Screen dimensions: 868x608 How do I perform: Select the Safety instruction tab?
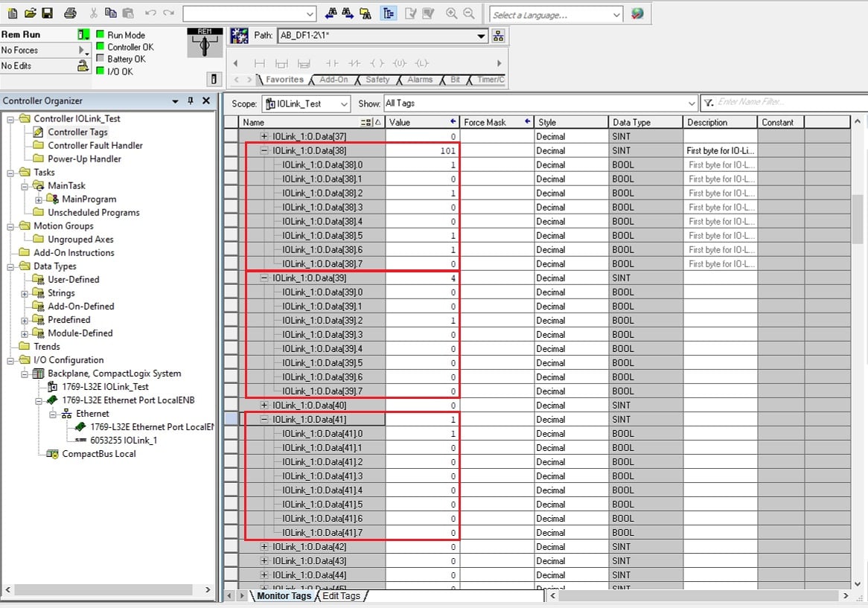coord(377,80)
